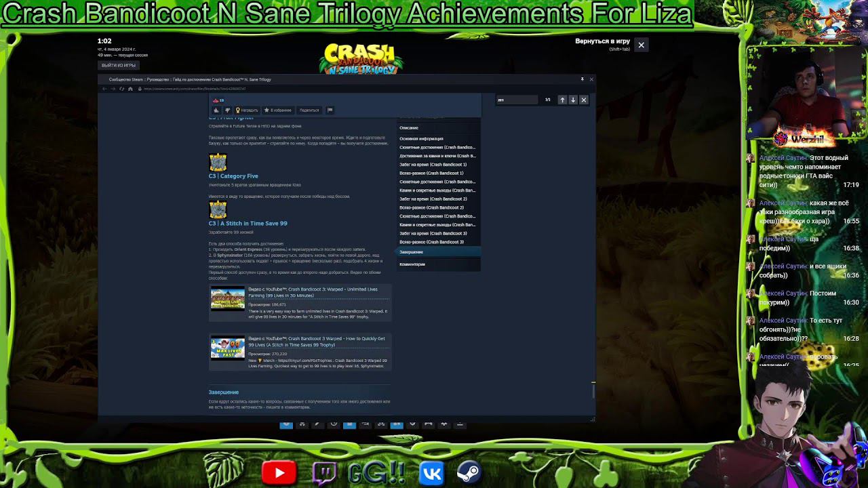The height and width of the screenshot is (488, 868).
Task: Click the Twitch icon in bottom banner
Action: click(x=324, y=472)
